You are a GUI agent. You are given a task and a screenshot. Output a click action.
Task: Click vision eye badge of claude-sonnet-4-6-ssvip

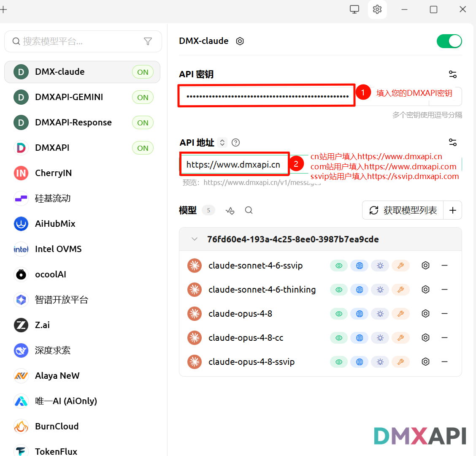[x=339, y=266]
